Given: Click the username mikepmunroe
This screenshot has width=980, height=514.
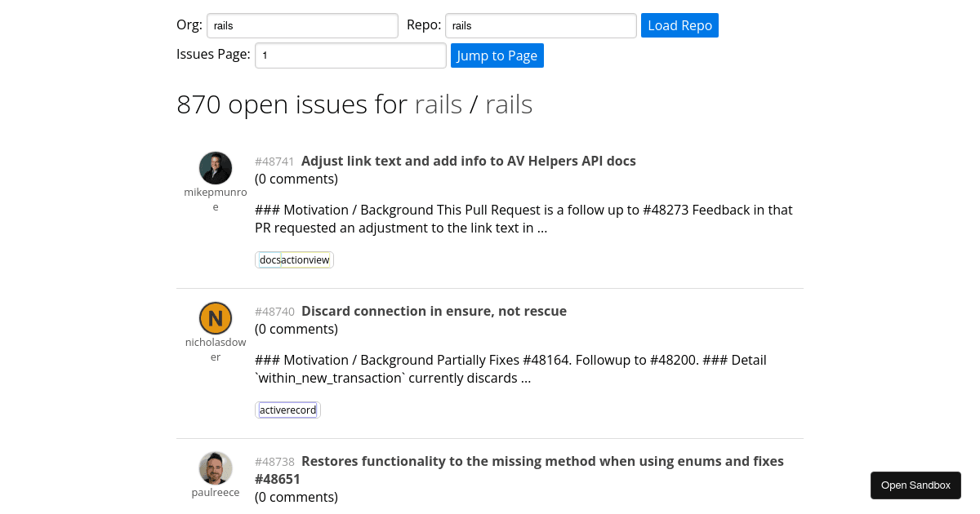Looking at the screenshot, I should coord(216,199).
